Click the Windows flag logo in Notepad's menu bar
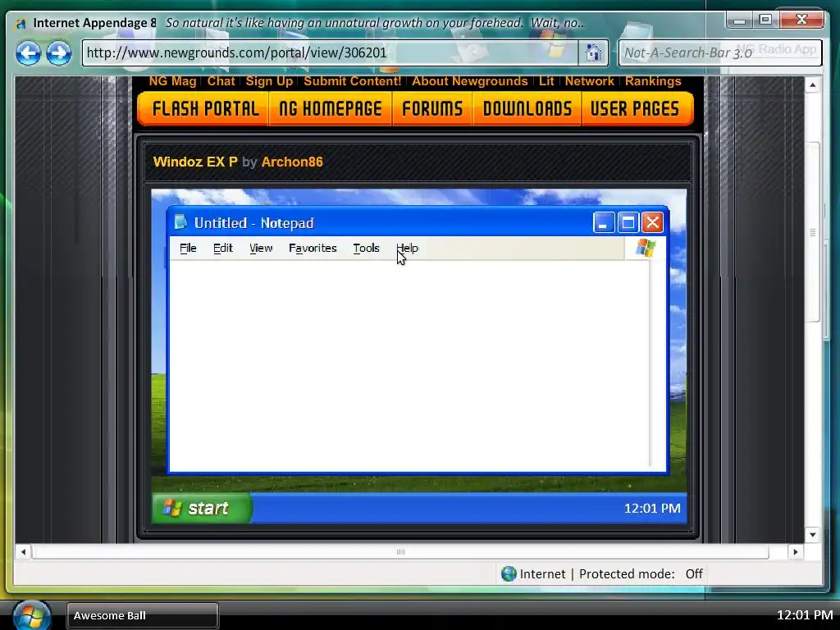 click(646, 248)
